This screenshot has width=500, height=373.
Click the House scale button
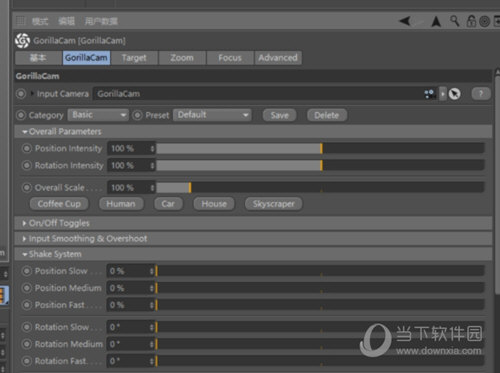[x=214, y=204]
